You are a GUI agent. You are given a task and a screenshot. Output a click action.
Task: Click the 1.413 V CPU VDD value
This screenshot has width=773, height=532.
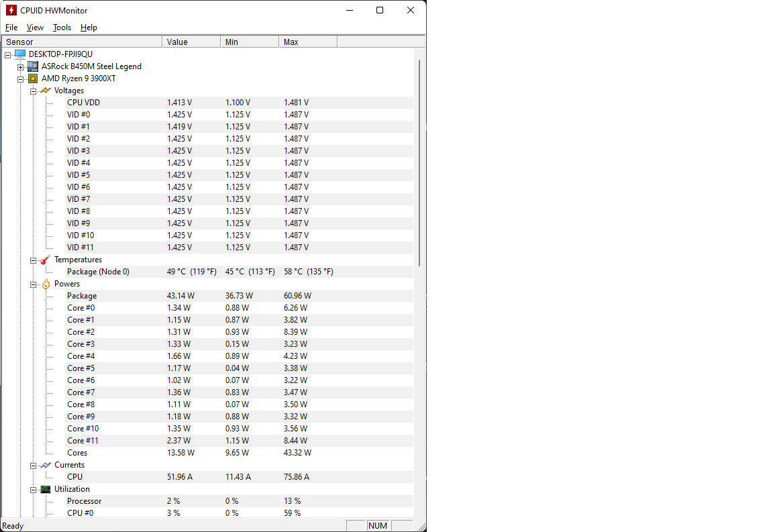179,103
